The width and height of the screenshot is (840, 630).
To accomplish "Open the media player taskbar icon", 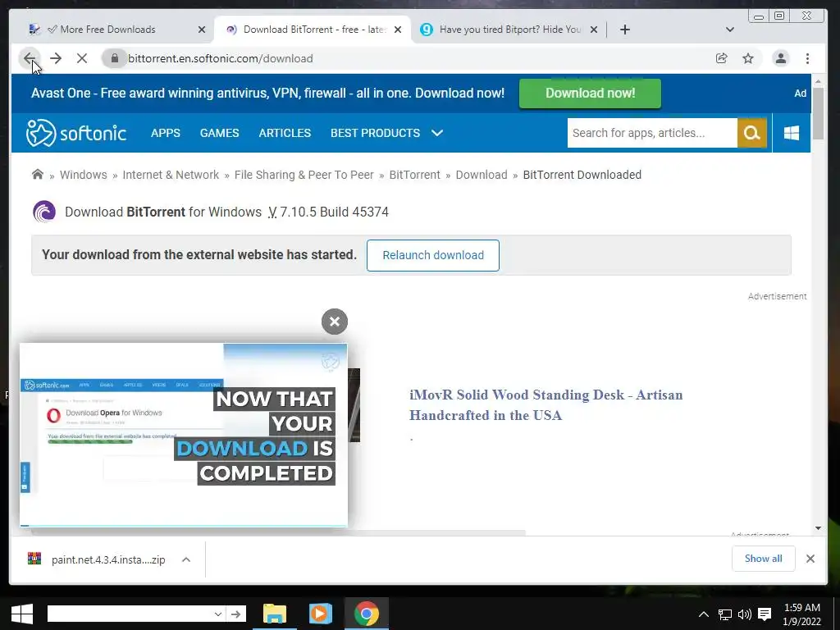I will click(x=321, y=614).
